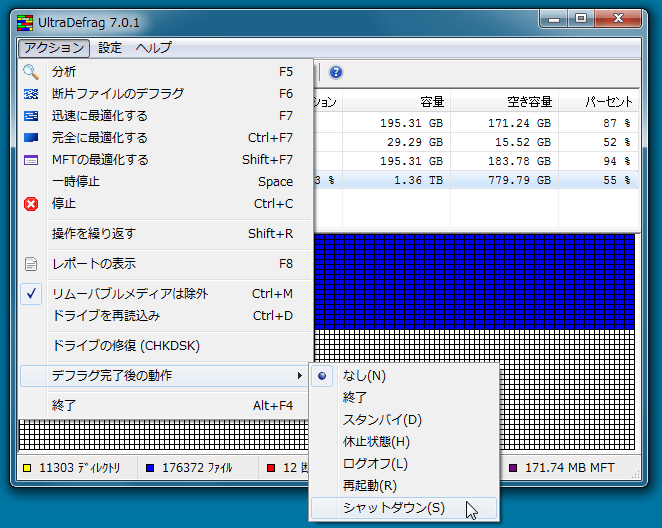Screen dimensions: 662x528
Task: Click the 空き容量 column header
Action: [x=505, y=101]
